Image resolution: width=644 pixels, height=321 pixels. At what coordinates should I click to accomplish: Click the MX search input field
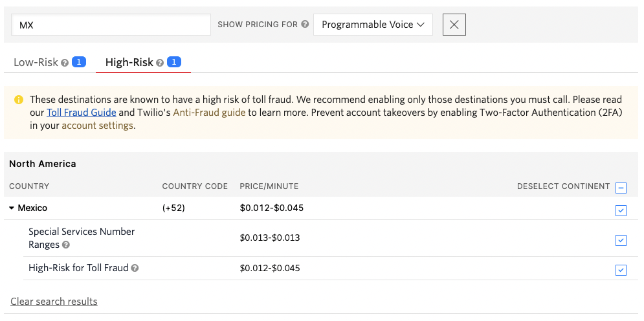[x=111, y=25]
